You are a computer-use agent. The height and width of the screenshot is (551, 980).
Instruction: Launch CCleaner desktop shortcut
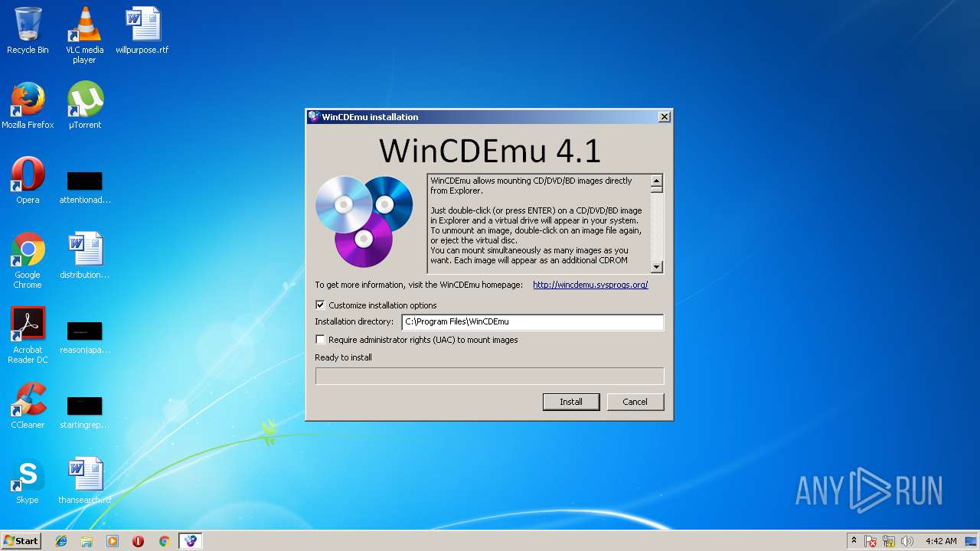coord(28,406)
